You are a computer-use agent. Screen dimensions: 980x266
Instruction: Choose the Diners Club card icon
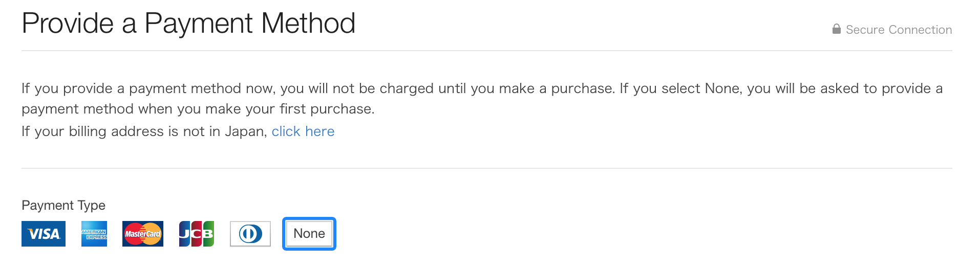(x=250, y=234)
